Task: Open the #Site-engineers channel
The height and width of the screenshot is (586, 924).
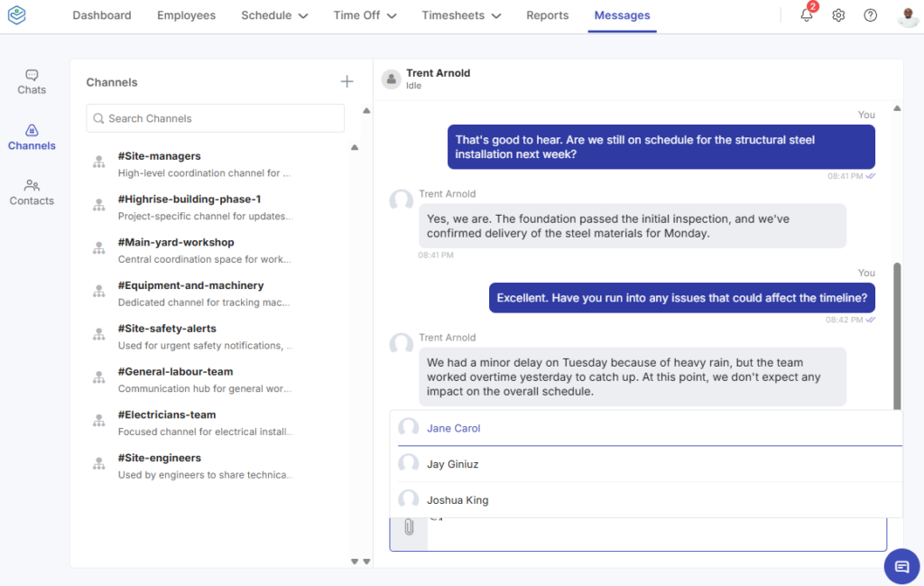Action: point(217,466)
